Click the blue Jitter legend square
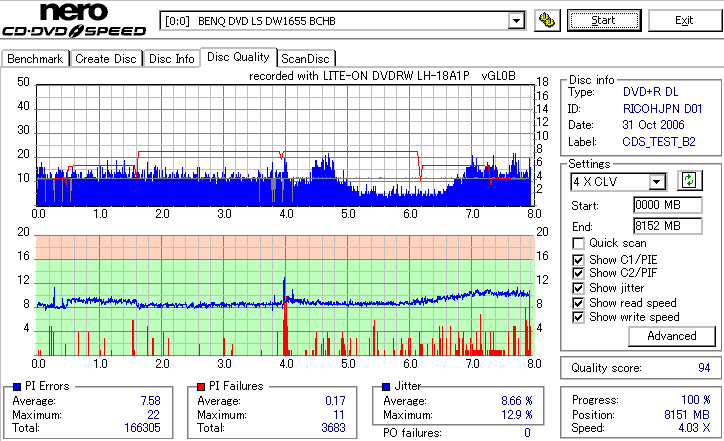Screen dimensions: 724x441 click(x=386, y=387)
